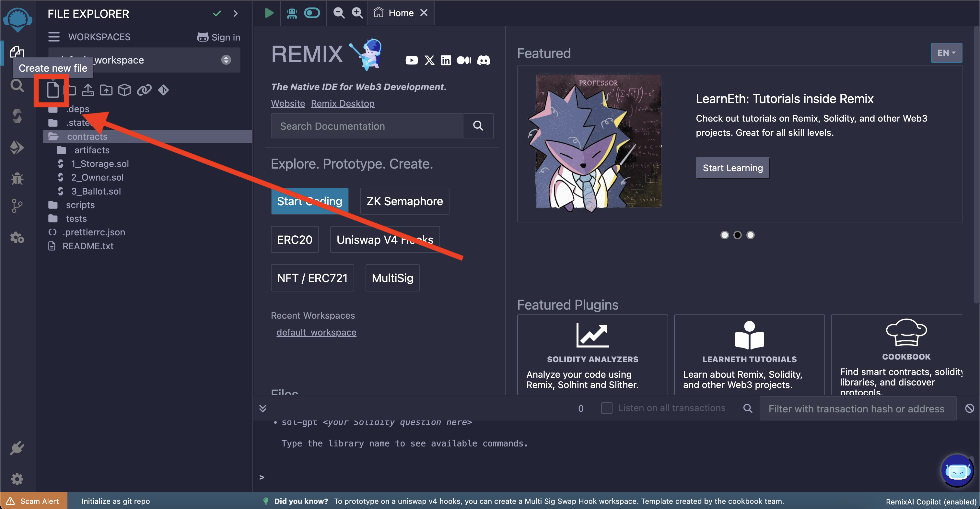This screenshot has width=980, height=509.
Task: Toggle the RemixAI Copilot switch in the toolbar
Action: coord(312,13)
